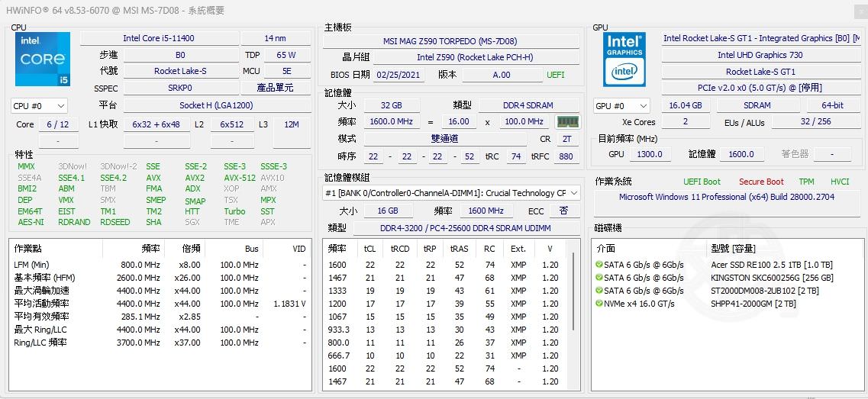This screenshot has height=399, width=868.
Task: Click the 32 / 256 EUs / ALUs value
Action: 815,122
